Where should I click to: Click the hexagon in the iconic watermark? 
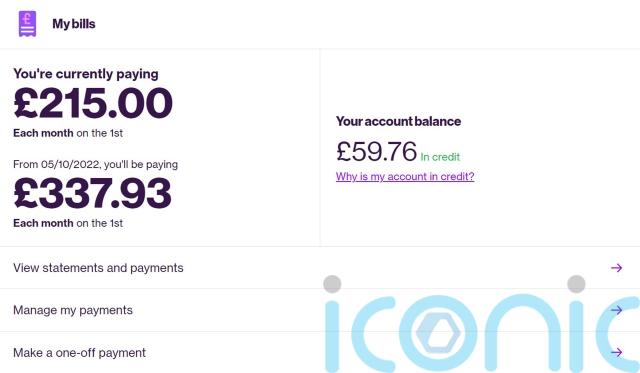tap(438, 333)
